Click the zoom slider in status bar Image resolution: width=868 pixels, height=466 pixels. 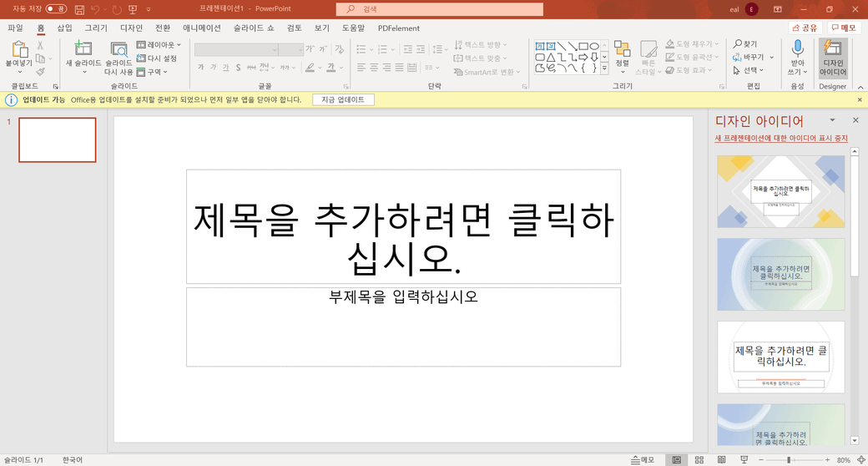pyautogui.click(x=789, y=460)
